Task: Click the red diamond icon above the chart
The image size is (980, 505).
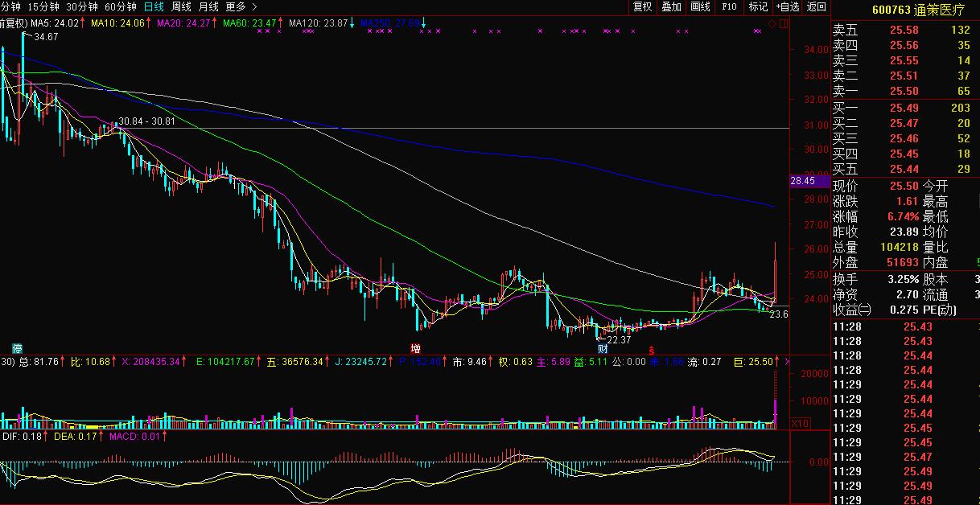Action: click(x=772, y=24)
